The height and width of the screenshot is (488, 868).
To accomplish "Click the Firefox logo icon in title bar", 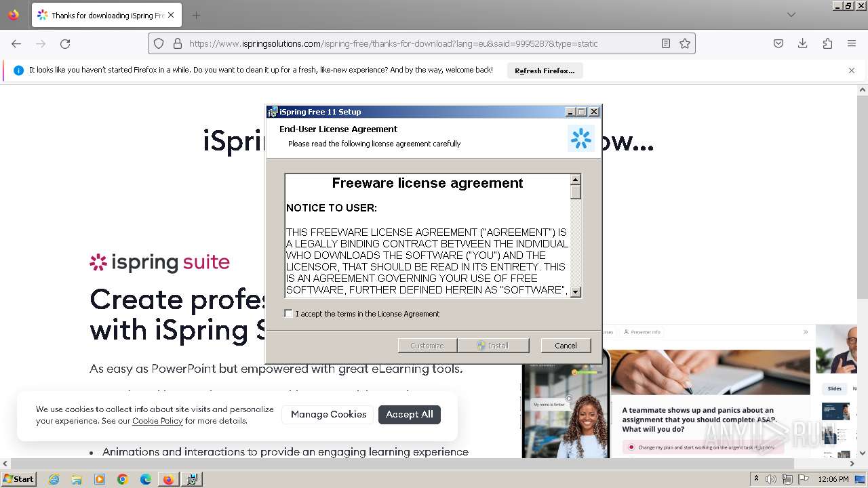I will 14,15.
